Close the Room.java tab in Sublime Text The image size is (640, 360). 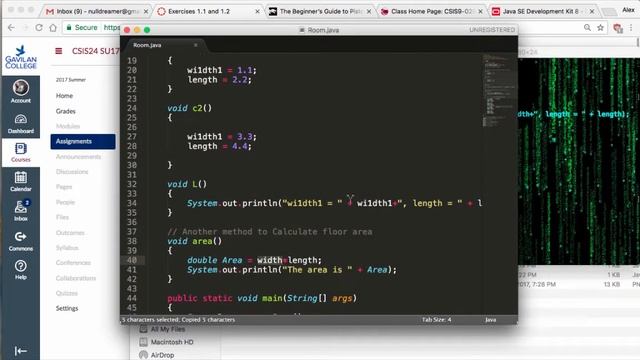point(196,45)
